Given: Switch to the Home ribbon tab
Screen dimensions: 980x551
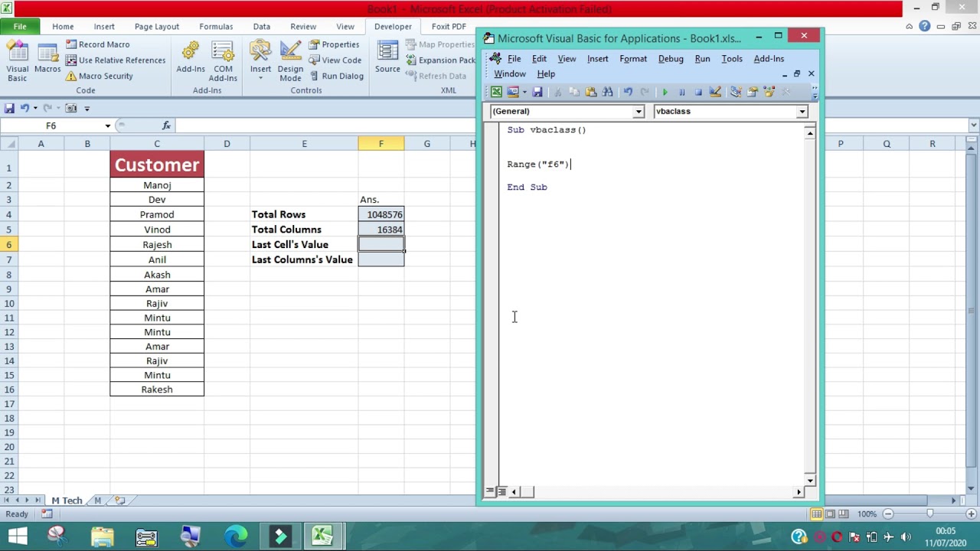Looking at the screenshot, I should tap(63, 26).
